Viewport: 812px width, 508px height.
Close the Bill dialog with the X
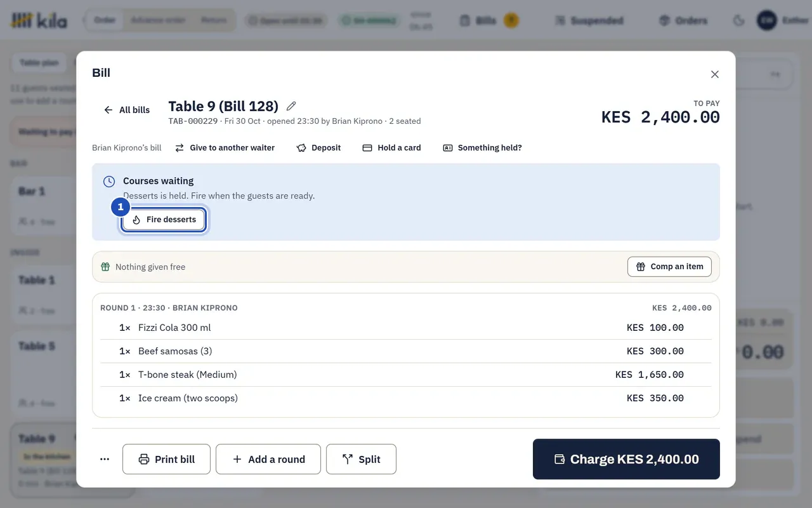point(715,74)
